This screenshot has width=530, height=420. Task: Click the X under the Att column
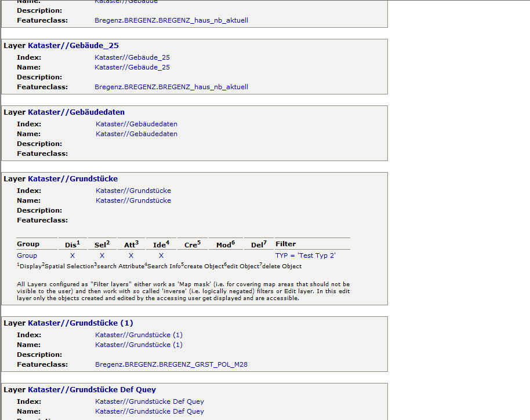click(131, 255)
